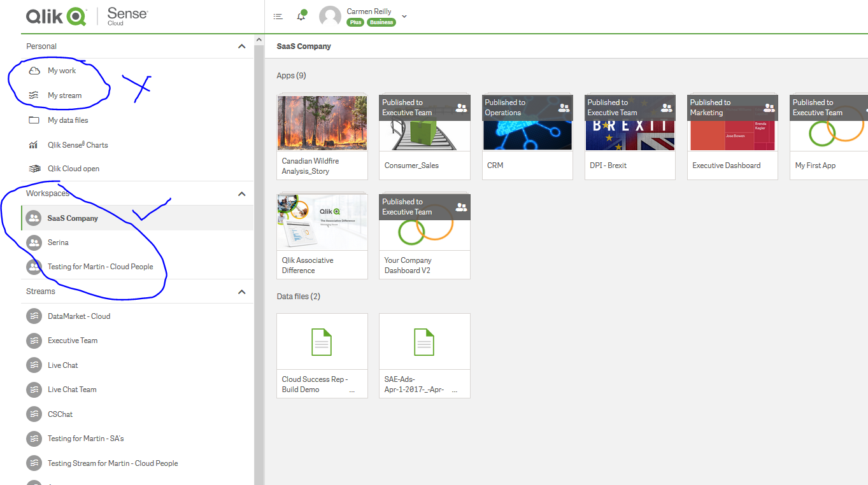Open the Executive Dashboard app
Image resolution: width=868 pixels, height=485 pixels.
tap(733, 137)
